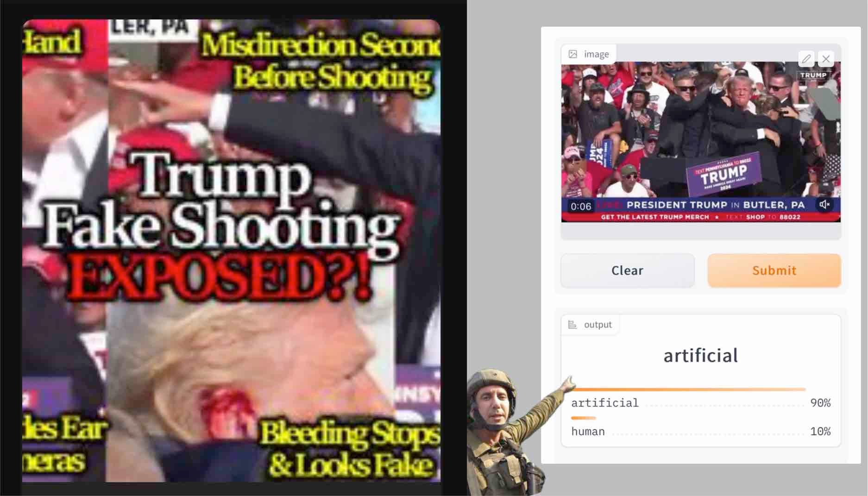Click the 'human' label in output

coord(588,432)
